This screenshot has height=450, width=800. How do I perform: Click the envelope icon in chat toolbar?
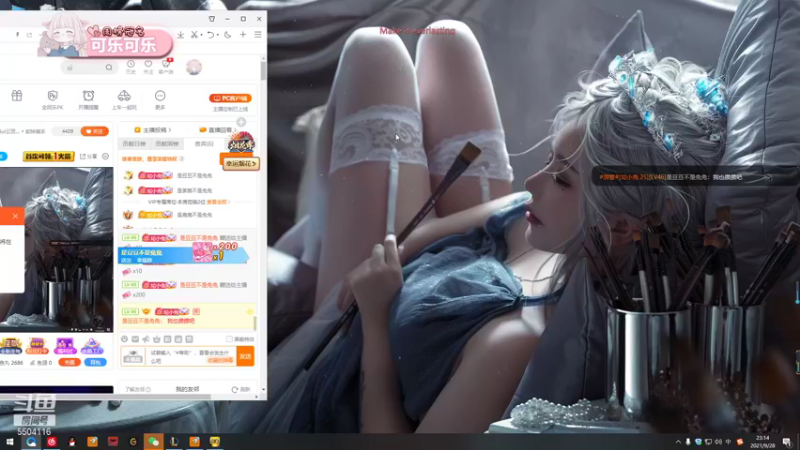135,339
